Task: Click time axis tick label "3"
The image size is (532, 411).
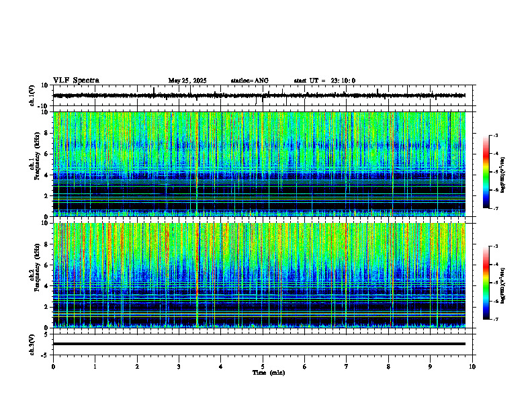Action: [x=179, y=367]
